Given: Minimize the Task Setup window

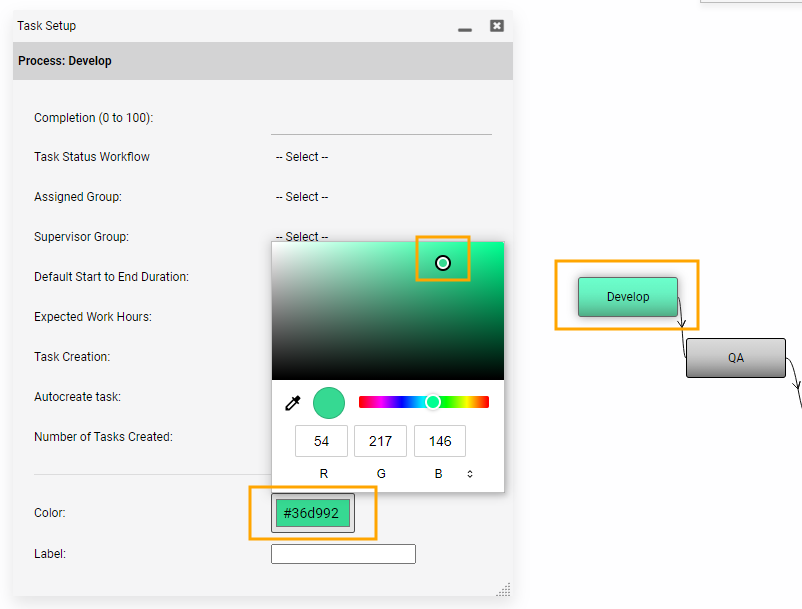Looking at the screenshot, I should click(x=465, y=30).
